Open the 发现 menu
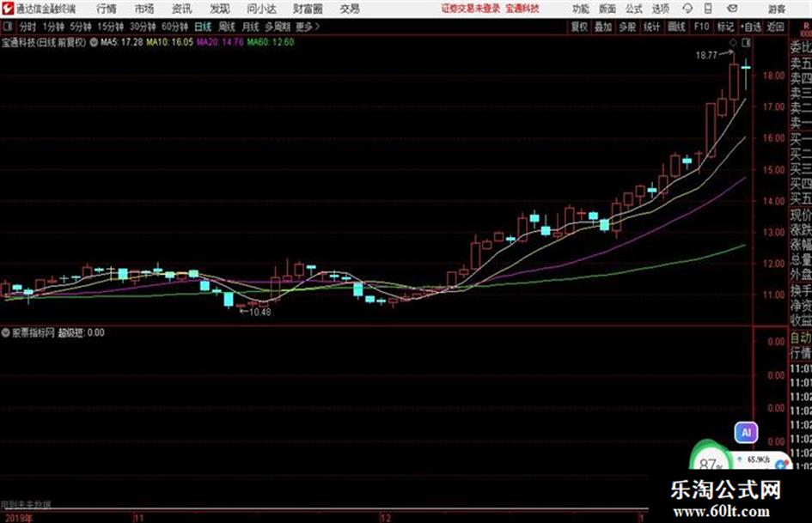 [x=220, y=9]
